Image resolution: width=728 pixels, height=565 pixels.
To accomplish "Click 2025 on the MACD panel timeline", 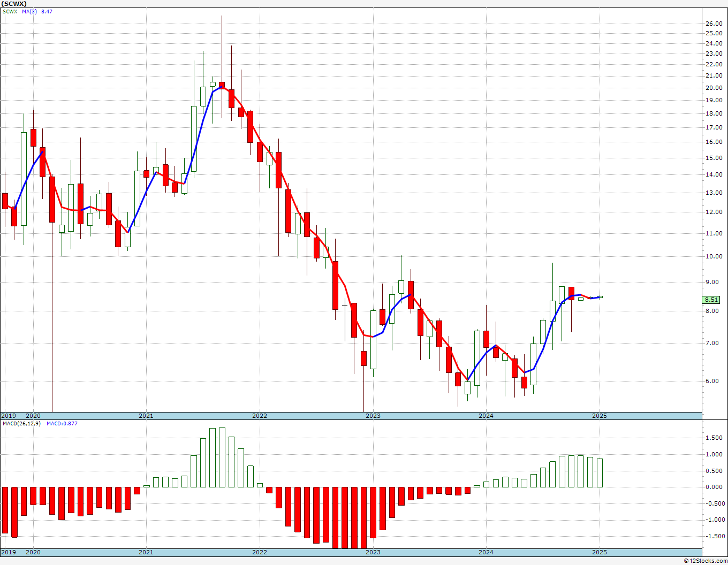I will coord(600,552).
